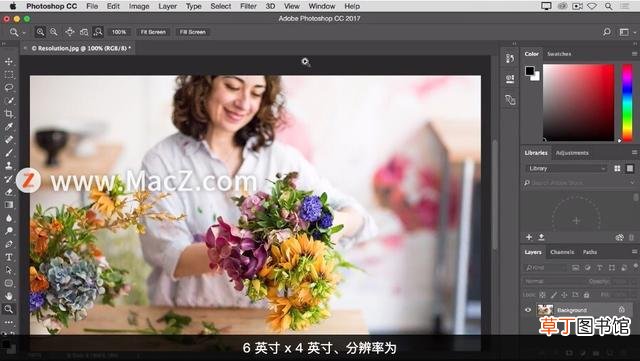
Task: Select the Pen tool
Action: [x=9, y=244]
